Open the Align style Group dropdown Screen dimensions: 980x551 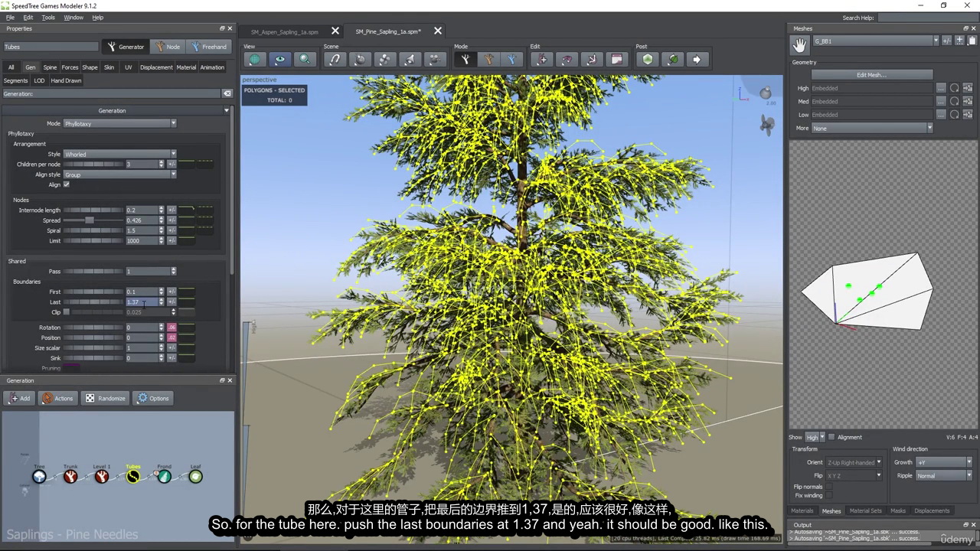[x=119, y=174]
